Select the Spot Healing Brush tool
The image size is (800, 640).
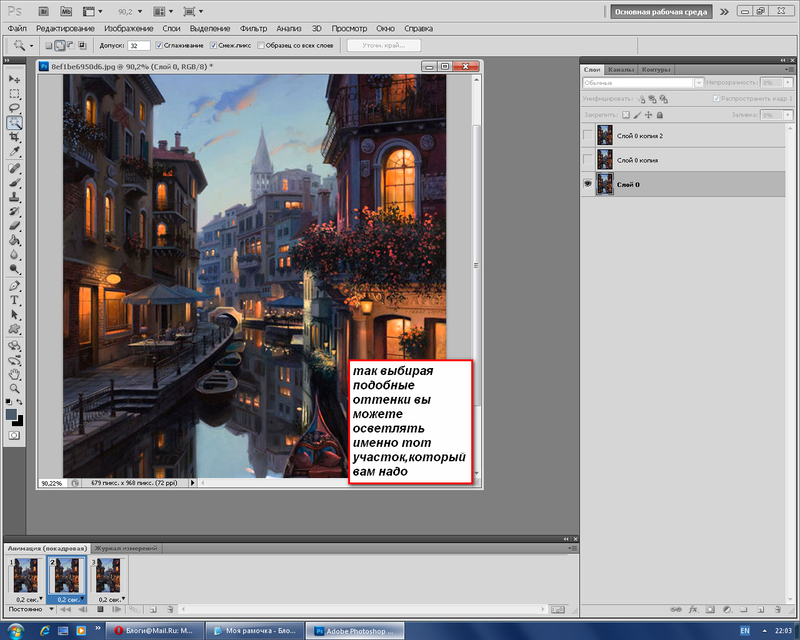14,168
